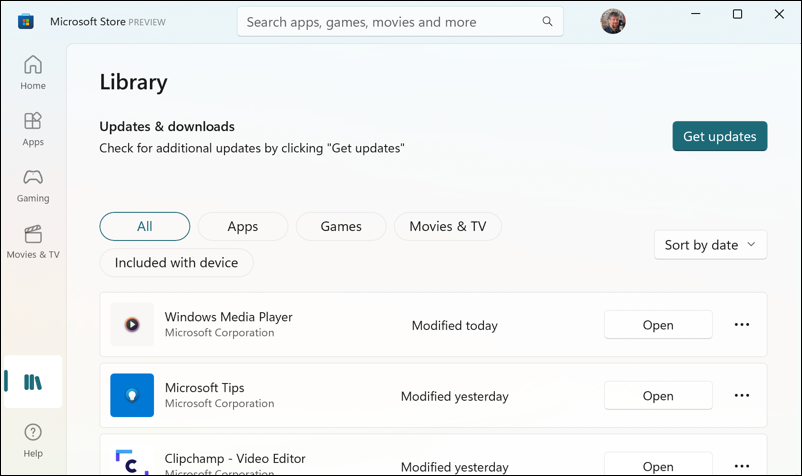Click Clipchamp - Video Editor title
This screenshot has height=476, width=802.
click(x=235, y=459)
